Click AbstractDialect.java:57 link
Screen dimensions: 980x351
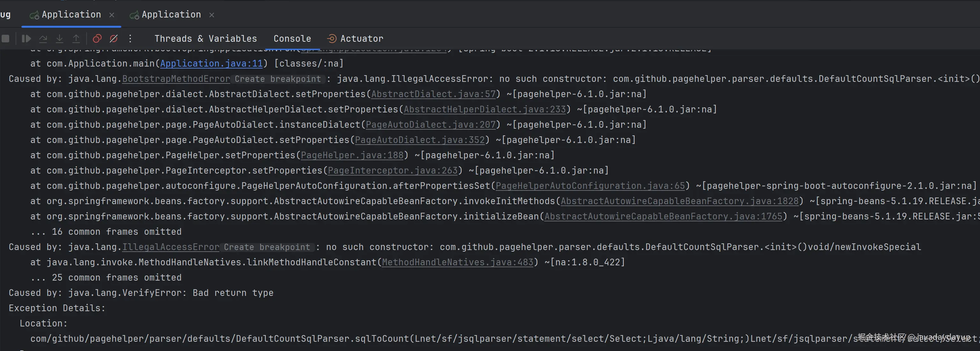pos(433,94)
